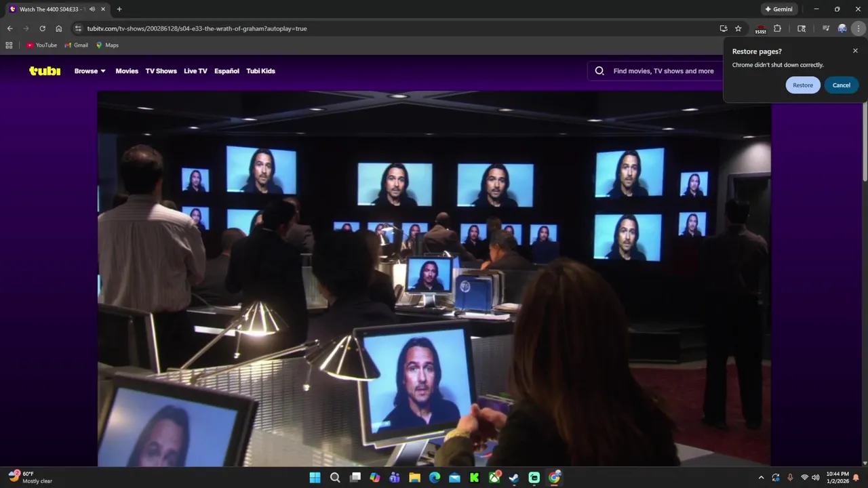Click the microphone tray icon
This screenshot has width=868, height=488.
(790, 478)
